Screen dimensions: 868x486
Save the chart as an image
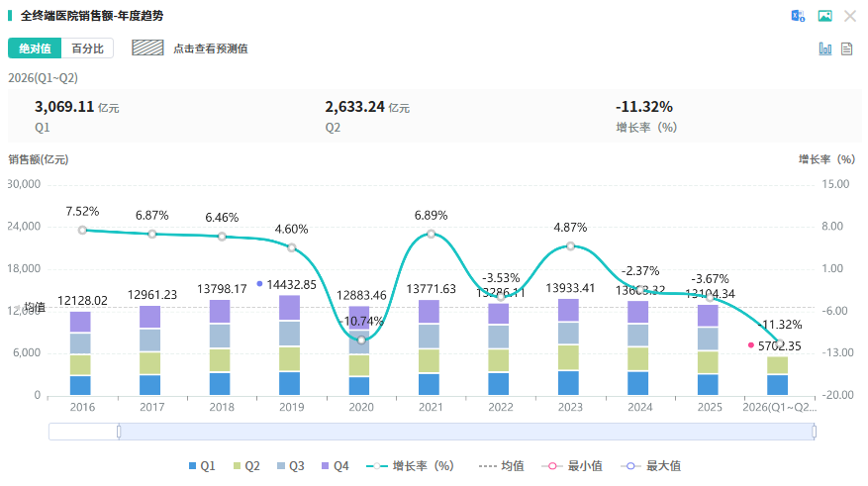824,16
